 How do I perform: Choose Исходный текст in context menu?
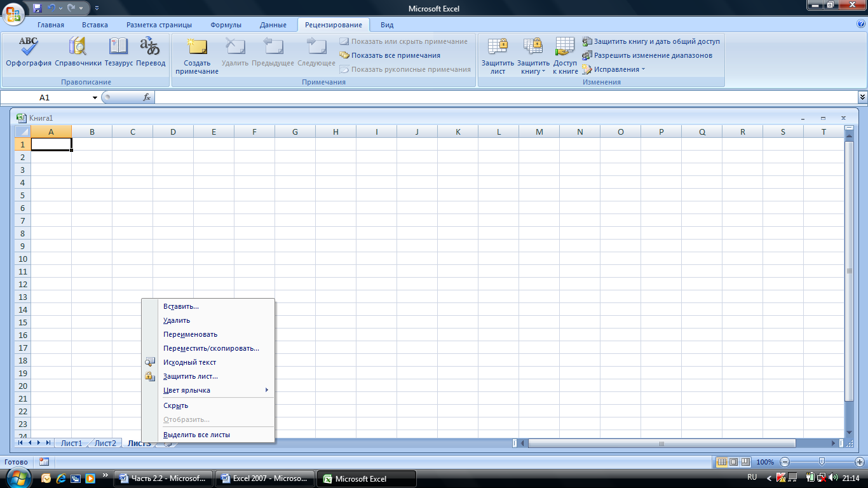point(208,362)
